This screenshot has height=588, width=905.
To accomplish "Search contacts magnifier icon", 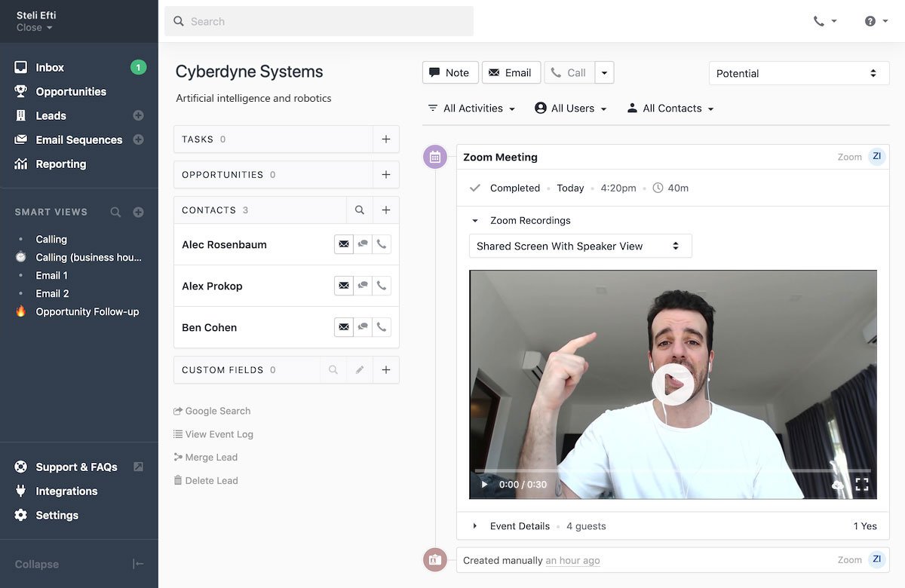I will point(360,210).
